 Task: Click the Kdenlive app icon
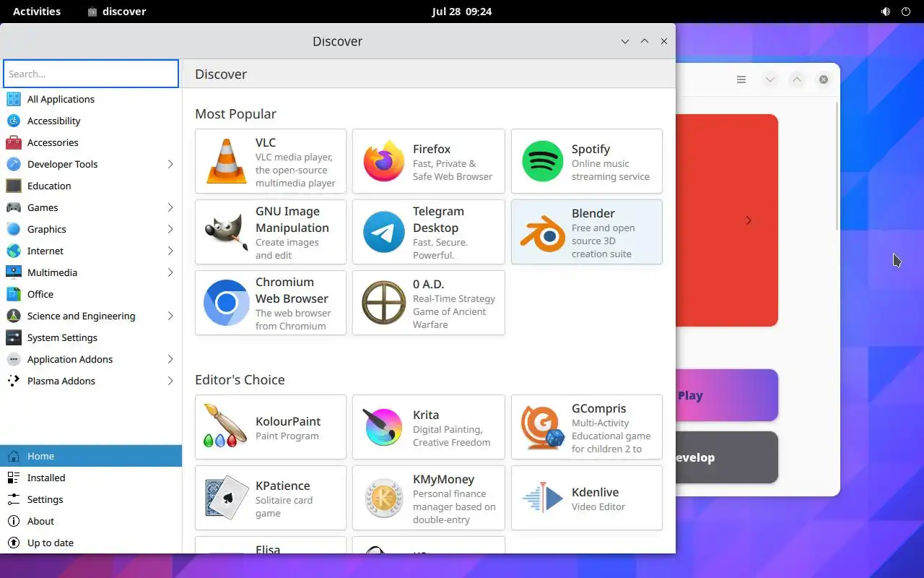click(x=543, y=498)
